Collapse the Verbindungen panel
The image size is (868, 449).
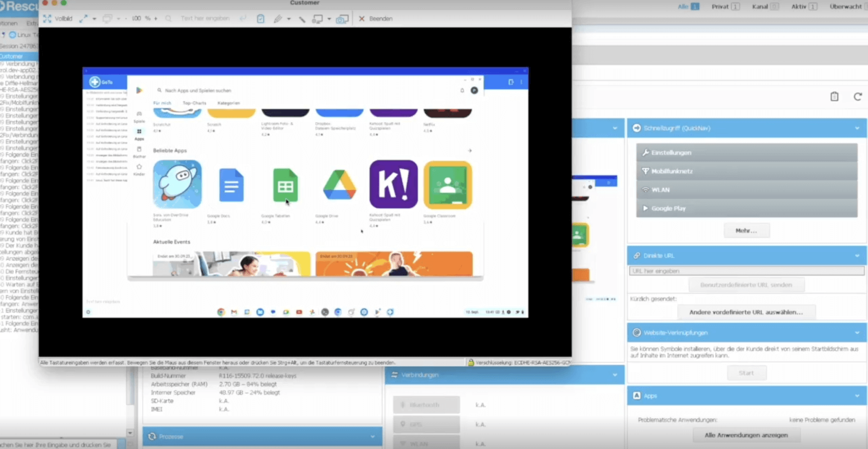(x=615, y=375)
